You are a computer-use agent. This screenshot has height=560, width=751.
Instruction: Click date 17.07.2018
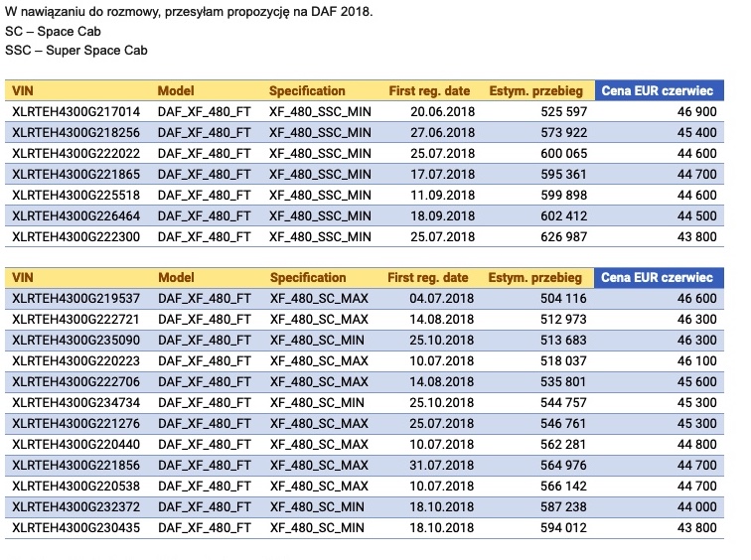click(x=443, y=174)
